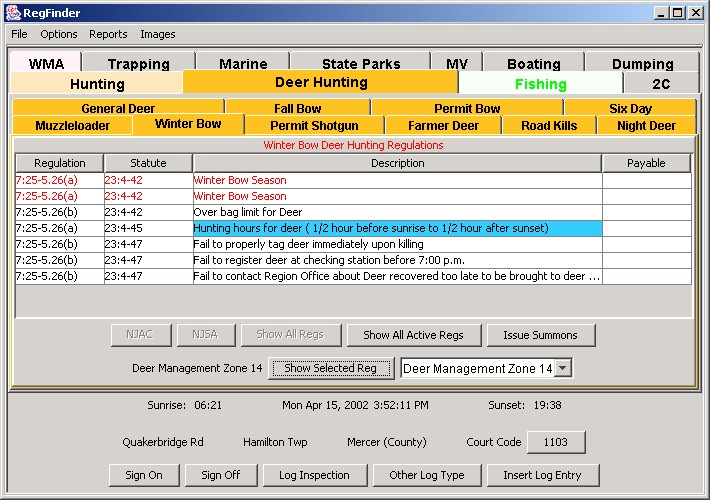710x500 pixels.
Task: Click the Regulation column header
Action: pos(59,163)
